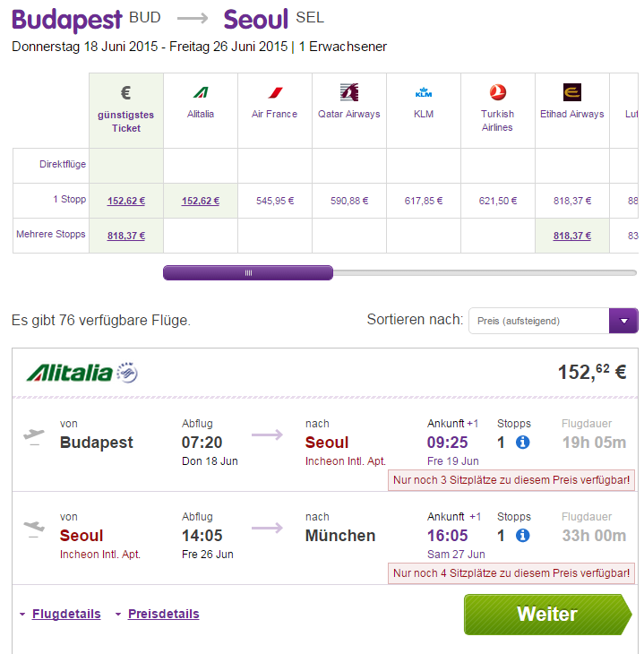Viewport: 644px width, 654px height.
Task: Select the Qatar Airways logo
Action: click(348, 92)
